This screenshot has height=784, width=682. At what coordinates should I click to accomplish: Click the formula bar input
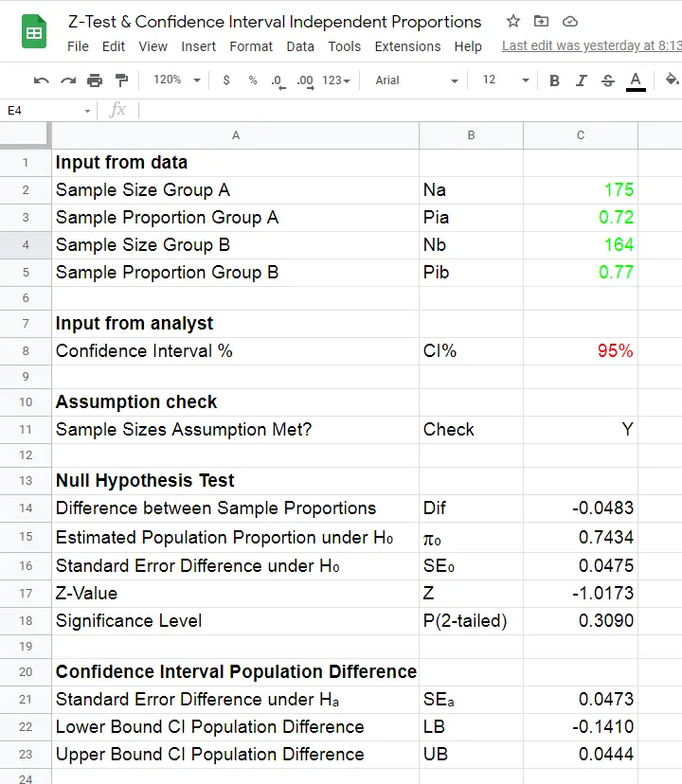pos(410,110)
